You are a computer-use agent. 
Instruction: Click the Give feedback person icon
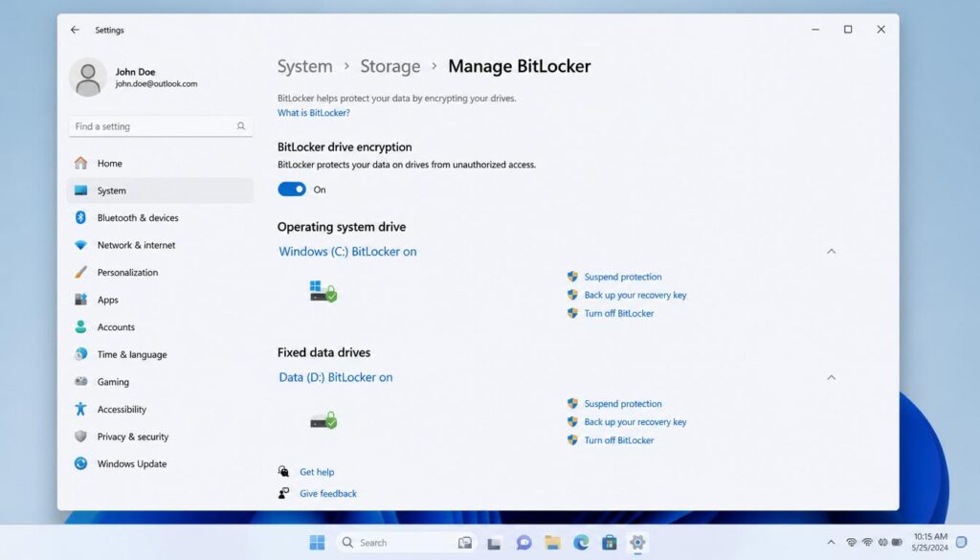tap(283, 493)
